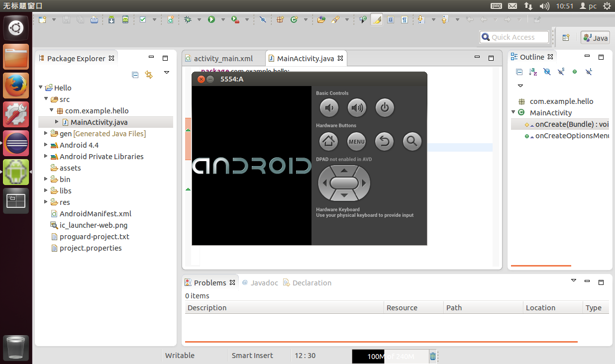Click the Open Type folder icon
615x364 pixels.
click(x=321, y=20)
